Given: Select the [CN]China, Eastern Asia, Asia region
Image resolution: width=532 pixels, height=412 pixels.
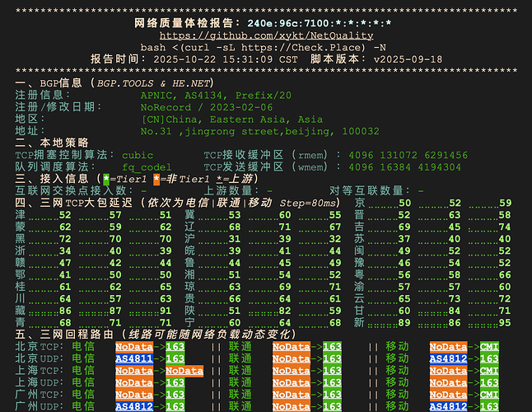Looking at the screenshot, I should (232, 119).
